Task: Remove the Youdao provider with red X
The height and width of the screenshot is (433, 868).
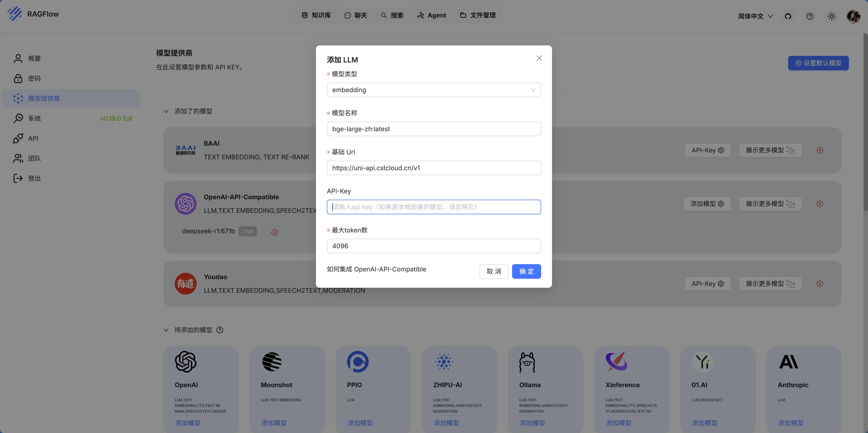Action: tap(820, 284)
